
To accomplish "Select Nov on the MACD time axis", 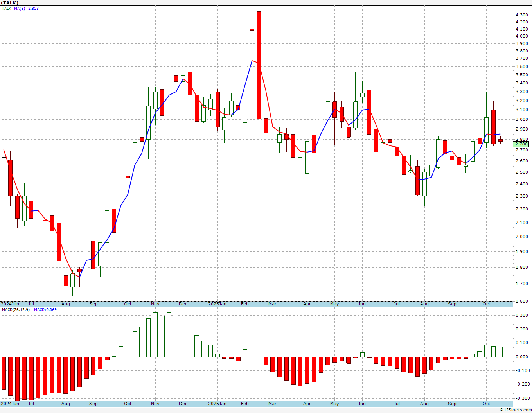I will [x=155, y=404].
